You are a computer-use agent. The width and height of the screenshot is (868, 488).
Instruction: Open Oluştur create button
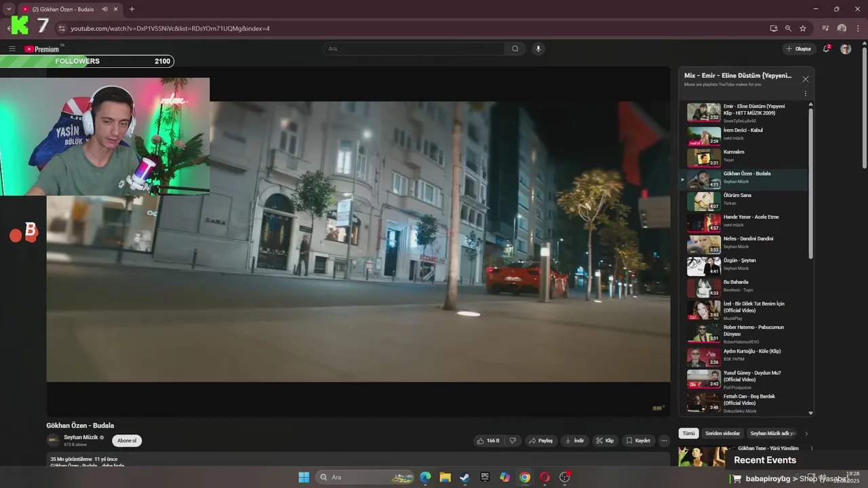coord(798,49)
